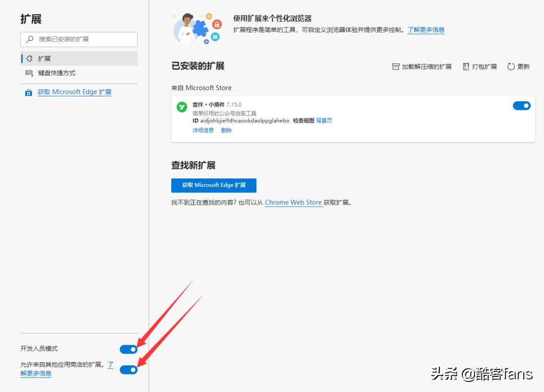Open 详细信息 for 壹伴·小插件
544x392 pixels.
point(202,130)
